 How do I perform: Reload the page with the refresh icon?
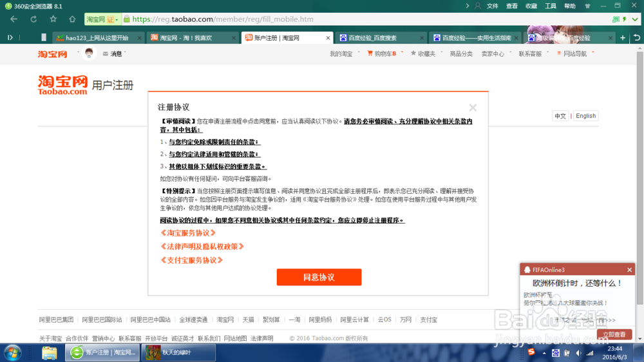click(33, 19)
